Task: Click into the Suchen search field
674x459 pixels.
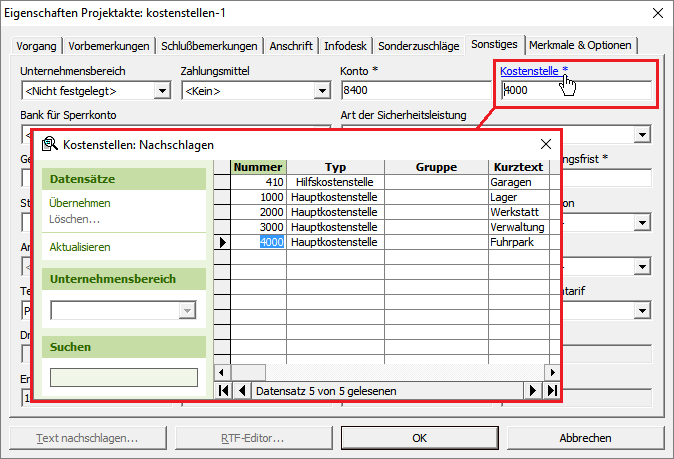Action: [124, 377]
